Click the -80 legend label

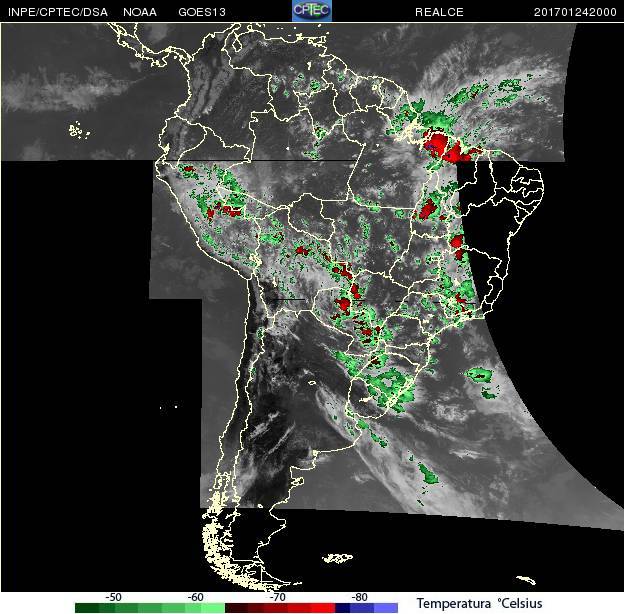359,597
